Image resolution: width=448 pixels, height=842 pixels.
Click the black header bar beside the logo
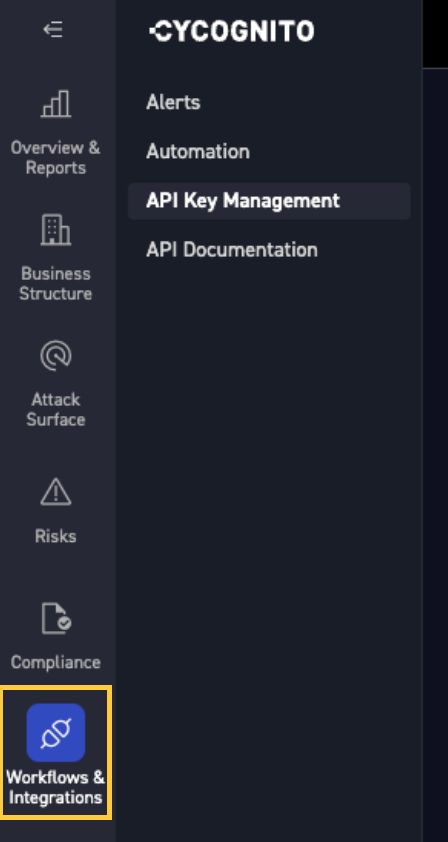click(x=436, y=34)
